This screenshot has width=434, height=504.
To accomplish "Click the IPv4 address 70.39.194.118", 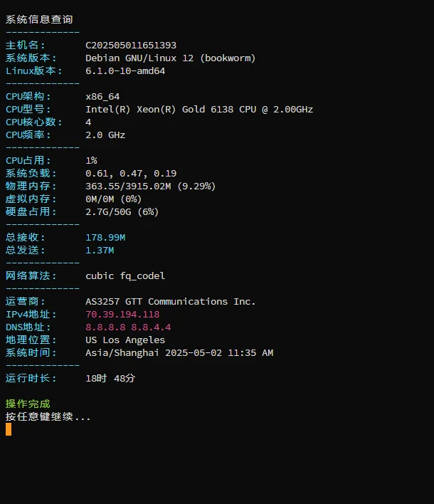I will 122,315.
